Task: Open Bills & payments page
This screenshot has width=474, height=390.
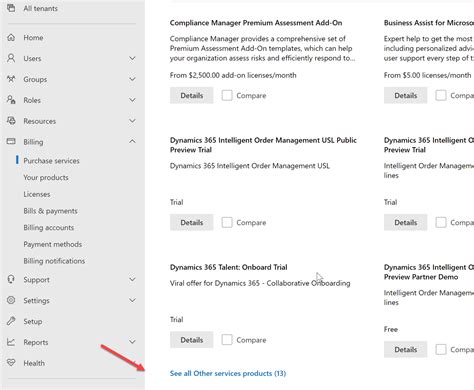Action: tap(50, 211)
